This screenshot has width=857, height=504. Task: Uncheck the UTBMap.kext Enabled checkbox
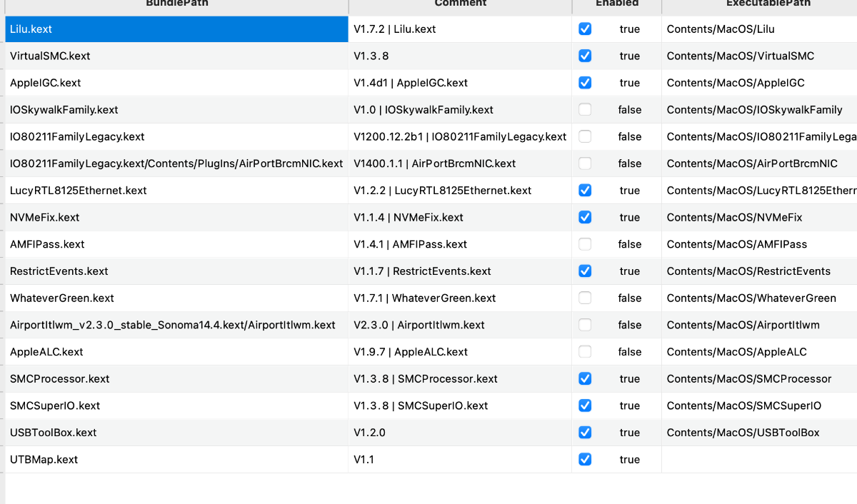585,460
